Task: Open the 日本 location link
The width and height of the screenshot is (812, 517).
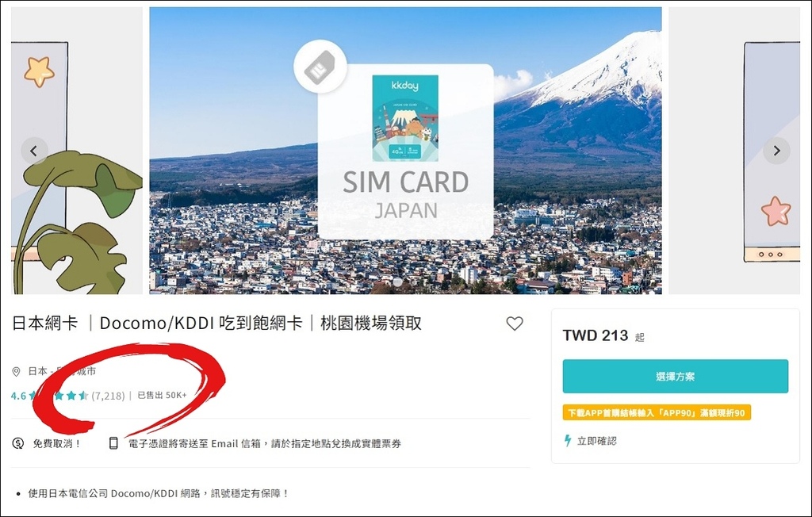Action: click(x=37, y=371)
